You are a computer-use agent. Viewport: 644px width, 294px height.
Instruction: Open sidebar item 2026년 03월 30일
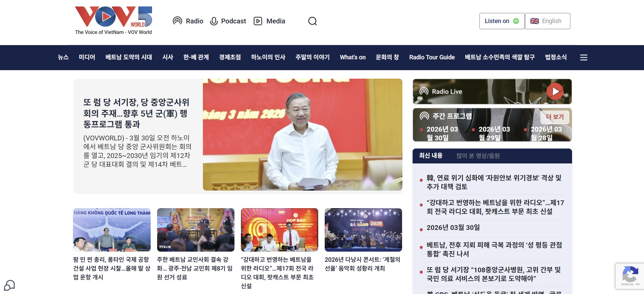tap(453, 228)
